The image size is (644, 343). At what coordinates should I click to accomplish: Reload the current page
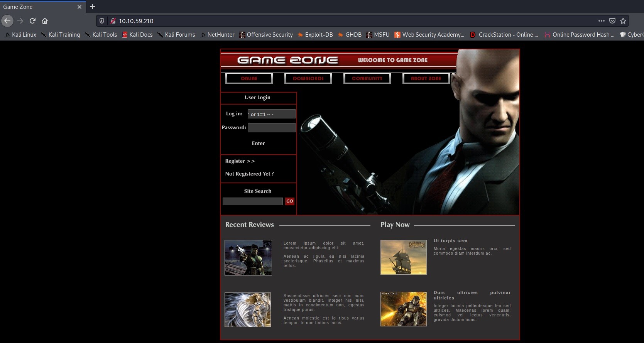click(32, 21)
